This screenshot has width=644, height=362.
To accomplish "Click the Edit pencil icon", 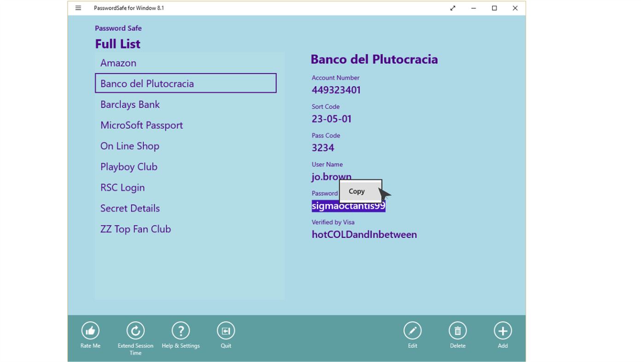I will [412, 330].
